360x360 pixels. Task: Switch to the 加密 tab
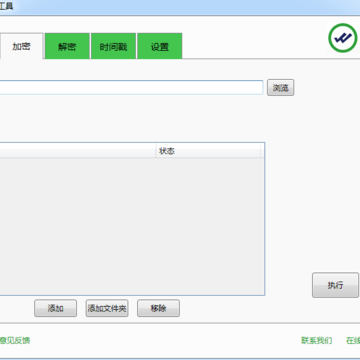(21, 46)
